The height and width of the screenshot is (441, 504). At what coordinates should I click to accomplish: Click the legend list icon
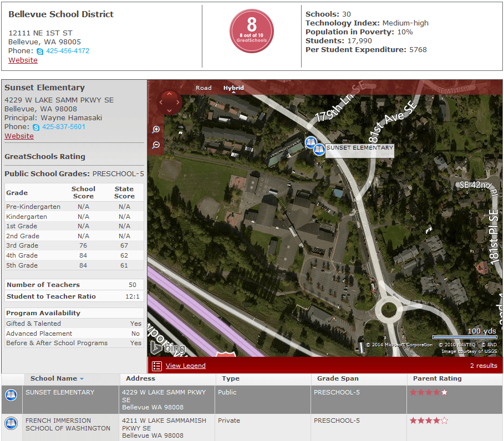157,366
